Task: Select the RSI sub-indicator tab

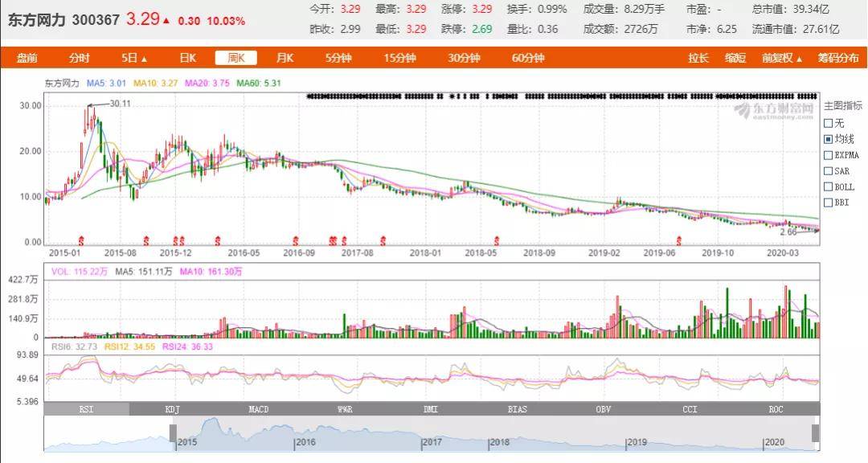Action: click(86, 409)
